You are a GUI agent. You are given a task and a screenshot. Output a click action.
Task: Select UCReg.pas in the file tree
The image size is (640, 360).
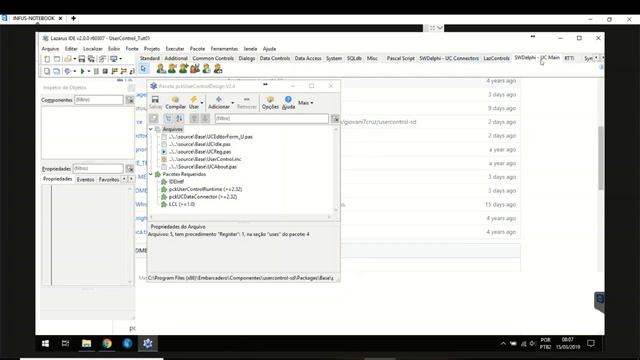200,152
